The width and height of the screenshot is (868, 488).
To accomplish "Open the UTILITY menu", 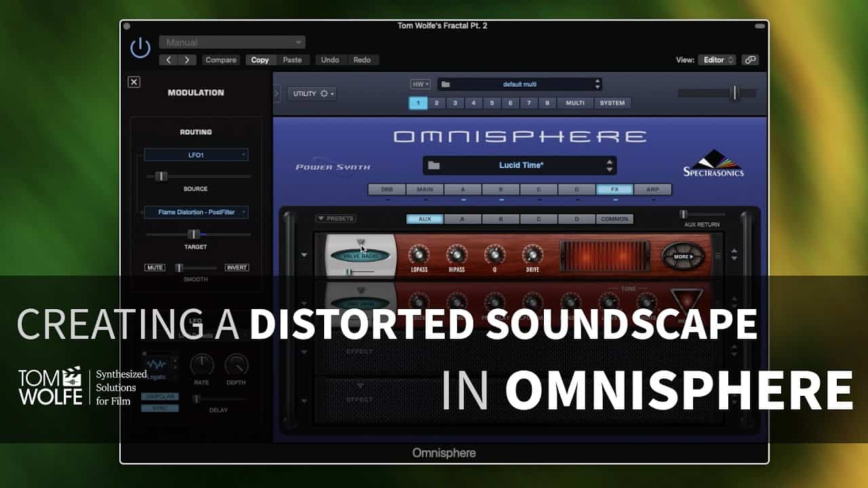I will pyautogui.click(x=312, y=94).
